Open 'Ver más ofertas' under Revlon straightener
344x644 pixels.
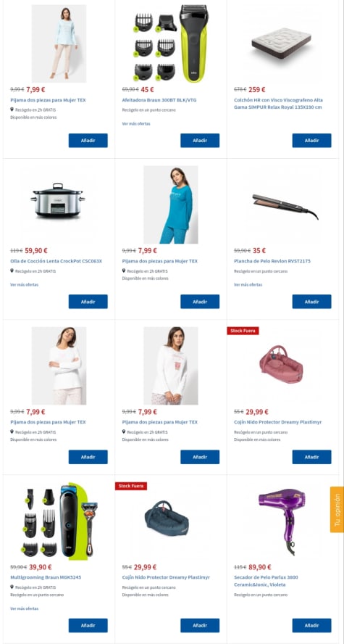tap(248, 284)
